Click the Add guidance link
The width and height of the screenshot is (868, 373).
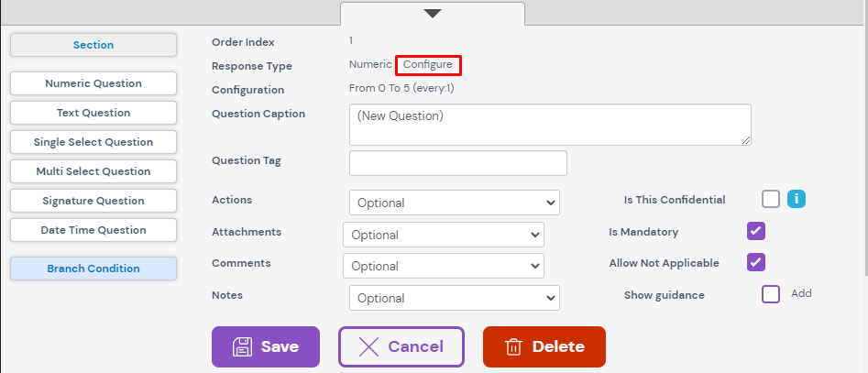pos(802,293)
